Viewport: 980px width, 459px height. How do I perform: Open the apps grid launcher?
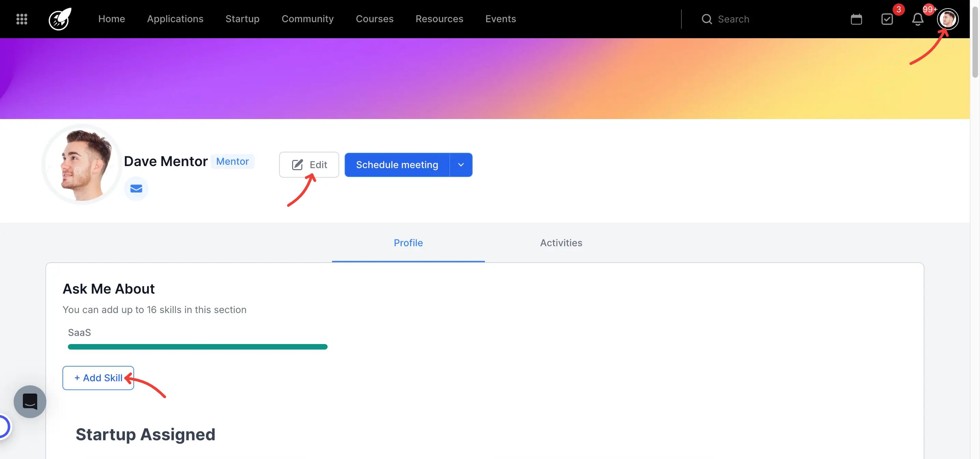22,19
